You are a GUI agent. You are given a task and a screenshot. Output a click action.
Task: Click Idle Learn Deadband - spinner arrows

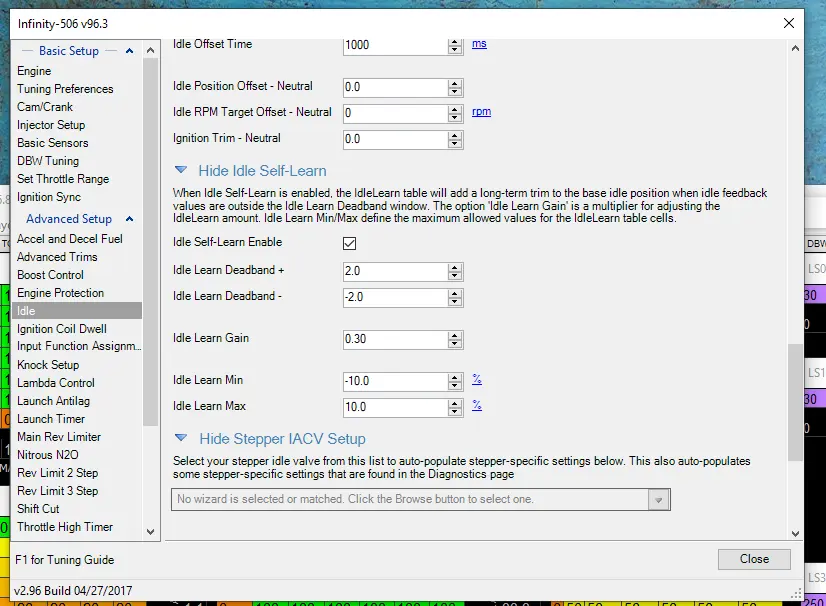(455, 297)
